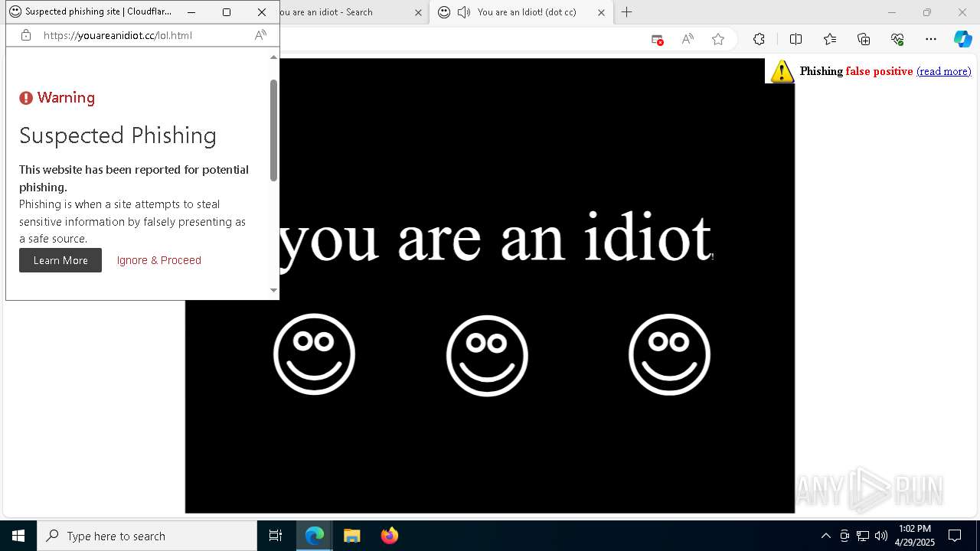Click the volume speaker icon in system tray
The height and width of the screenshot is (551, 980).
(x=881, y=536)
